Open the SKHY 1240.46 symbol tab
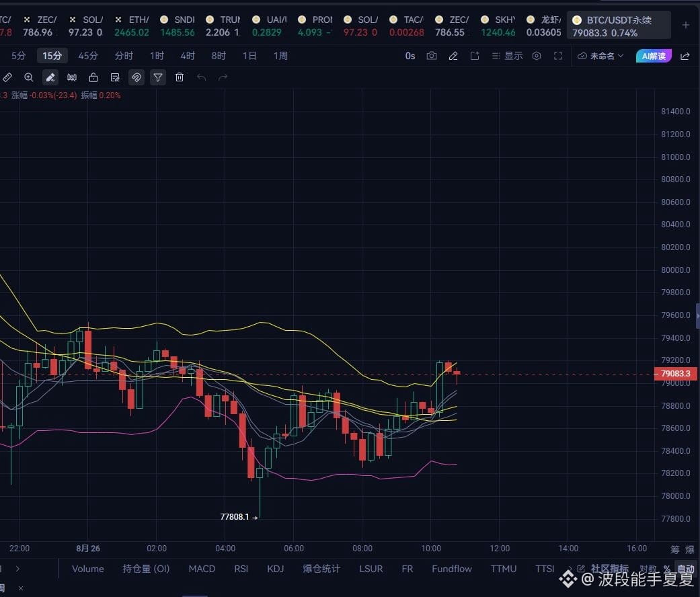This screenshot has height=597, width=700. click(x=498, y=26)
